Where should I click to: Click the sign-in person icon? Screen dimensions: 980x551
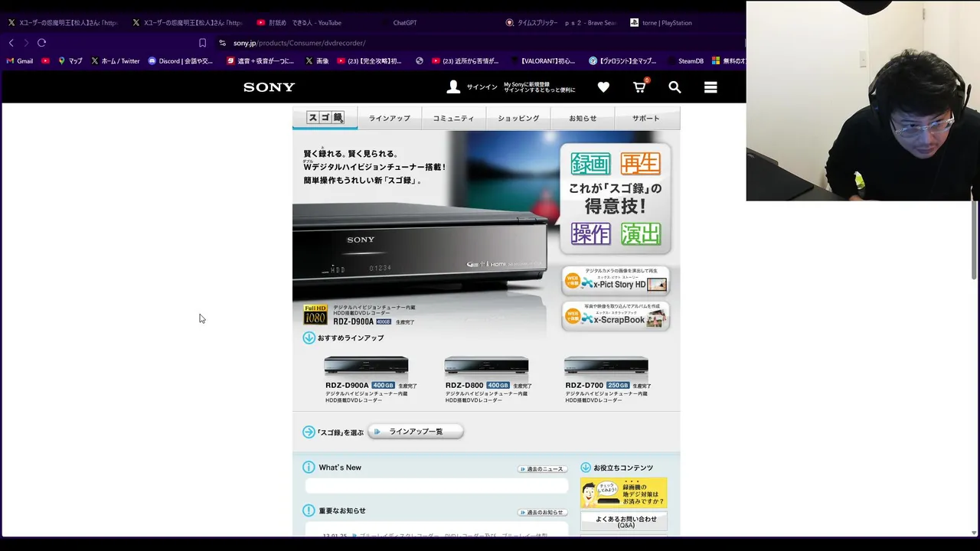[453, 87]
